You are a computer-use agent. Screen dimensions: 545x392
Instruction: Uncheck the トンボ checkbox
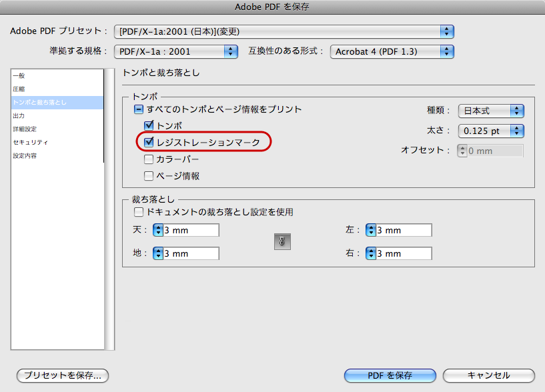point(149,125)
